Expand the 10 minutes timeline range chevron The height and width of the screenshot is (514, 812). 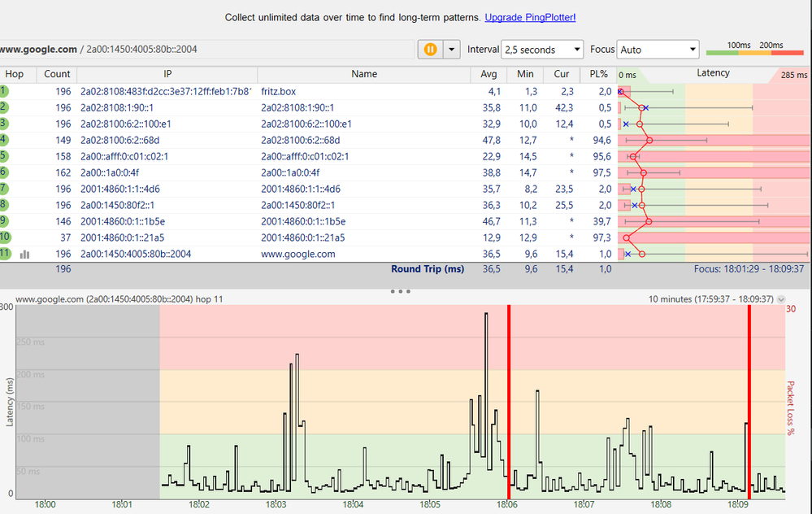[x=782, y=299]
